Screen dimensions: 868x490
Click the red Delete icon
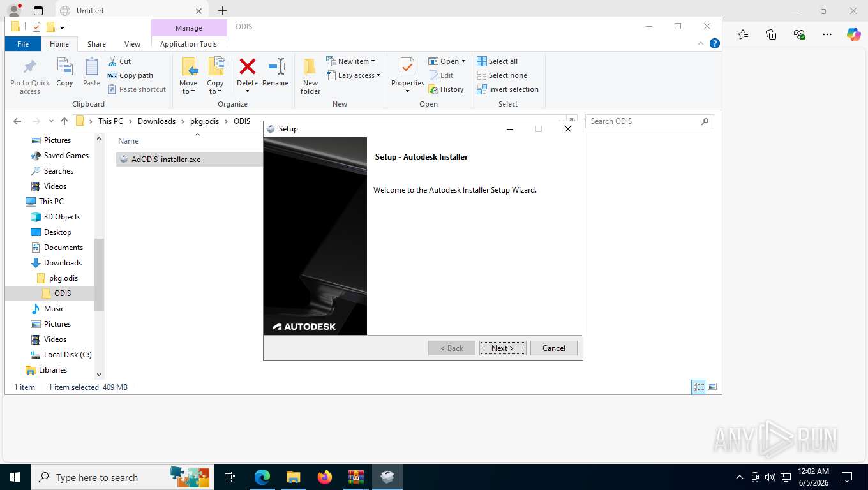247,66
